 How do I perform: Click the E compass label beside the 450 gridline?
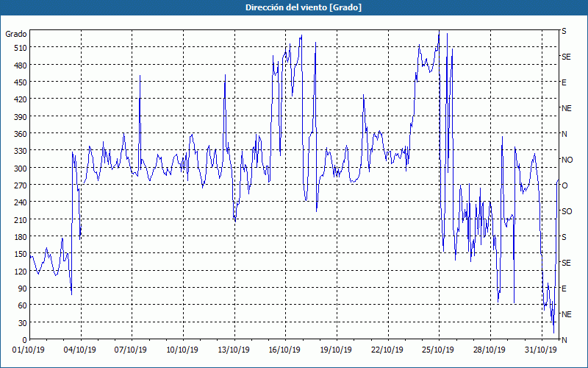pyautogui.click(x=564, y=82)
